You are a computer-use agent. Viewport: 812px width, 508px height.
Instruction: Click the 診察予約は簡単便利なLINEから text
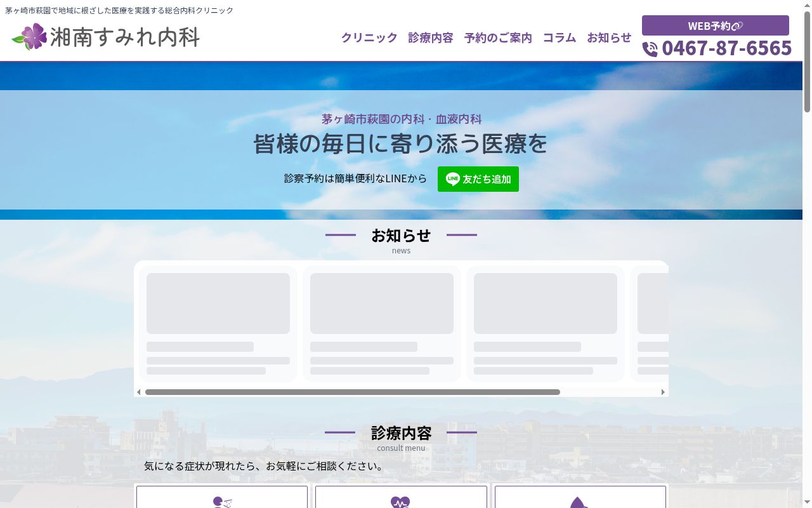pyautogui.click(x=356, y=178)
